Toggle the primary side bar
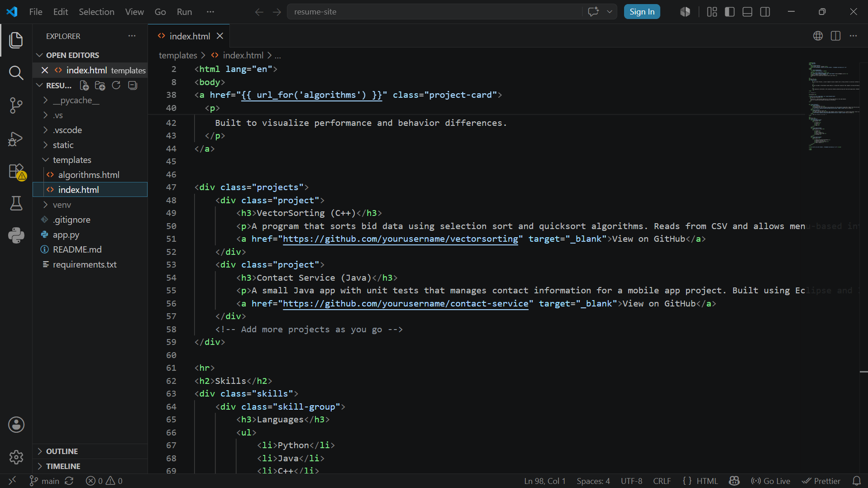868x488 pixels. click(x=730, y=12)
